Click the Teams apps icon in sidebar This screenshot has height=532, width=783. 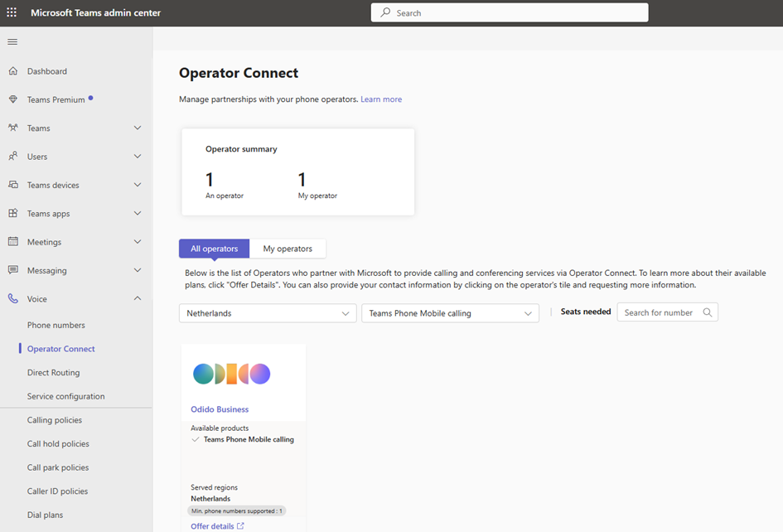point(12,214)
